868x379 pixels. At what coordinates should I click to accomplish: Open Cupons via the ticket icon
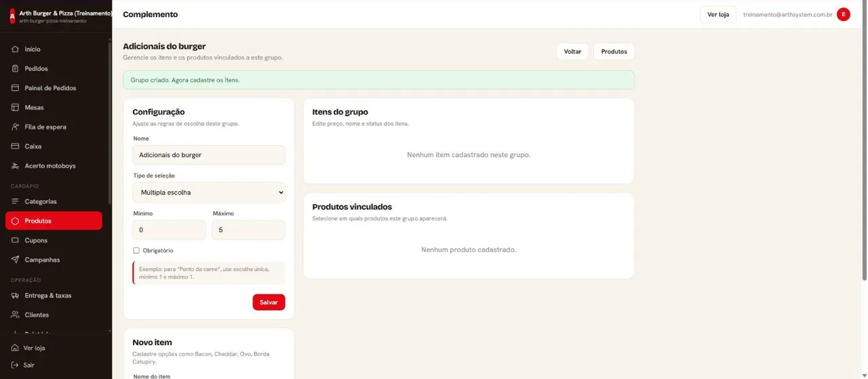(15, 240)
